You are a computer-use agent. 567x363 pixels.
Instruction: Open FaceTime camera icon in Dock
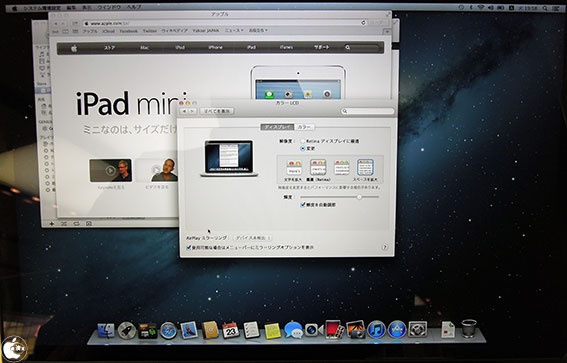click(313, 330)
